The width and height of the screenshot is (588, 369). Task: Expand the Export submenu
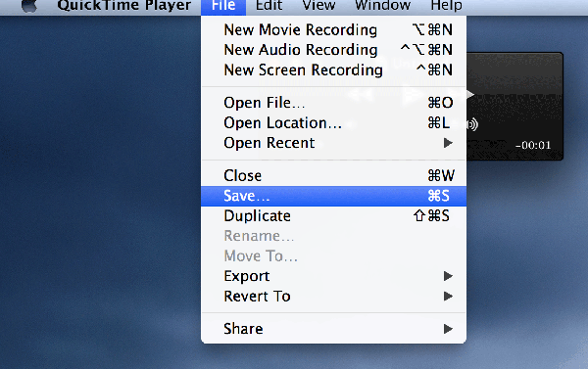coord(334,276)
